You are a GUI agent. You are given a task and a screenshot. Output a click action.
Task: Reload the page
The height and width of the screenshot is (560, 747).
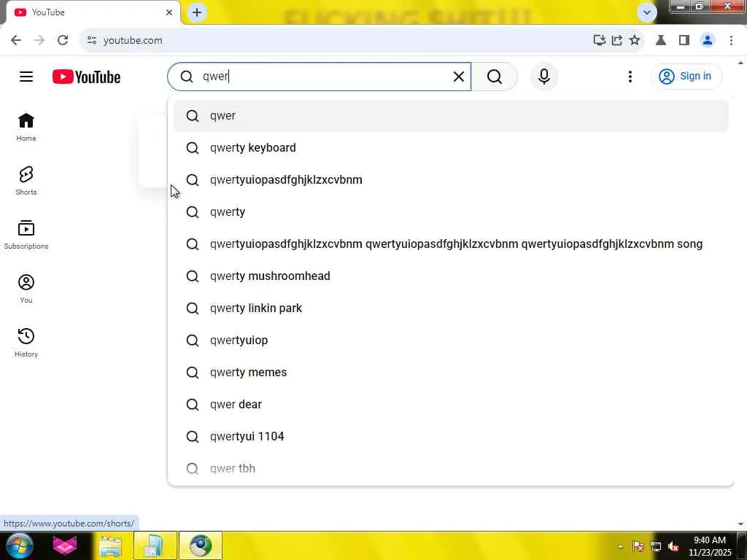click(63, 41)
